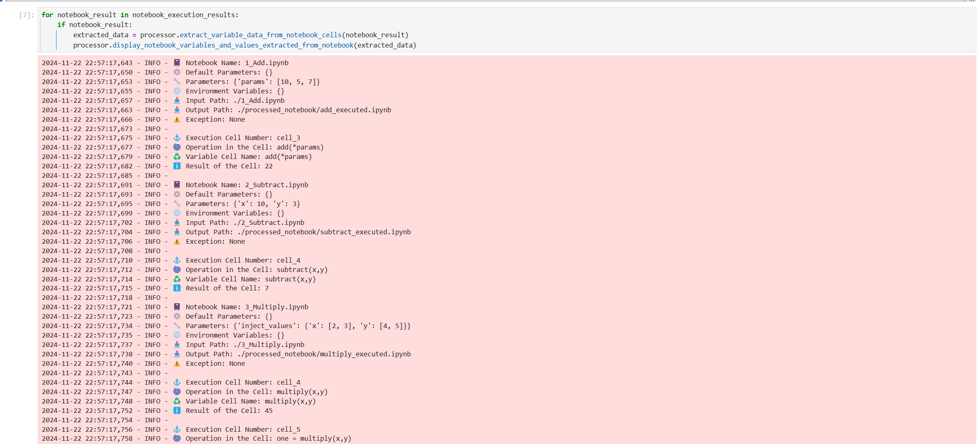
Task: Click the text 'Operation in the Cell: multiply(x,y)'
Action: (257, 392)
